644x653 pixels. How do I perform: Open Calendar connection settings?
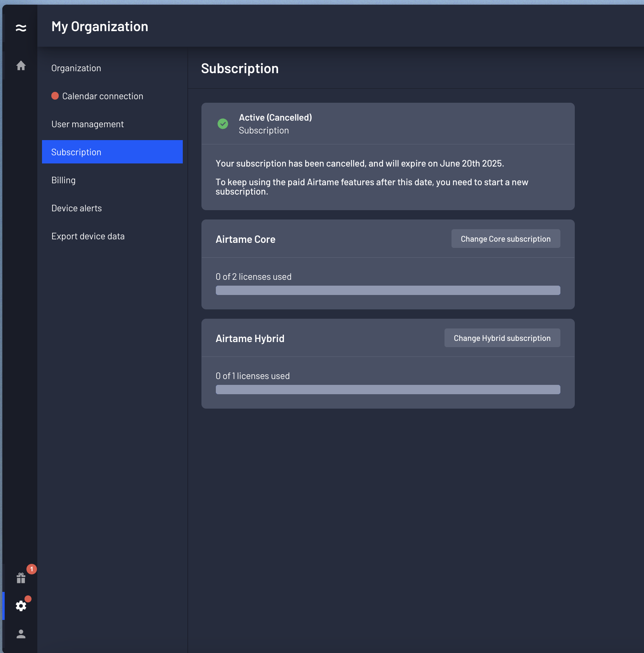[x=103, y=96]
